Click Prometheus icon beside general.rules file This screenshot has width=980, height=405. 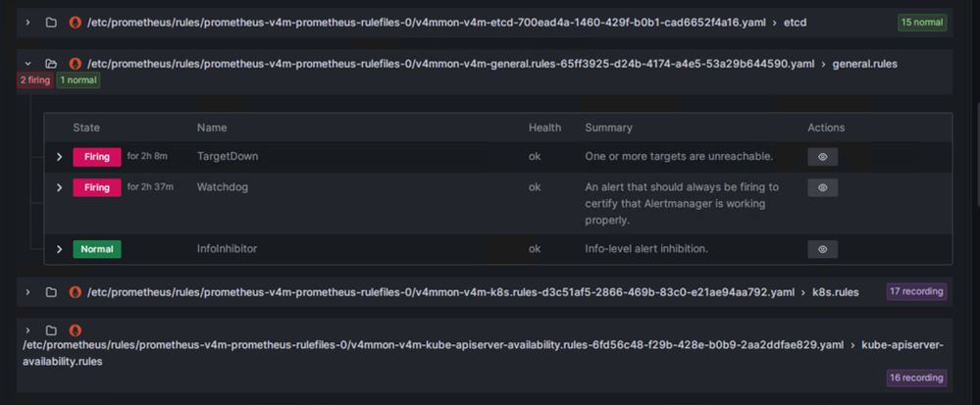[x=75, y=64]
